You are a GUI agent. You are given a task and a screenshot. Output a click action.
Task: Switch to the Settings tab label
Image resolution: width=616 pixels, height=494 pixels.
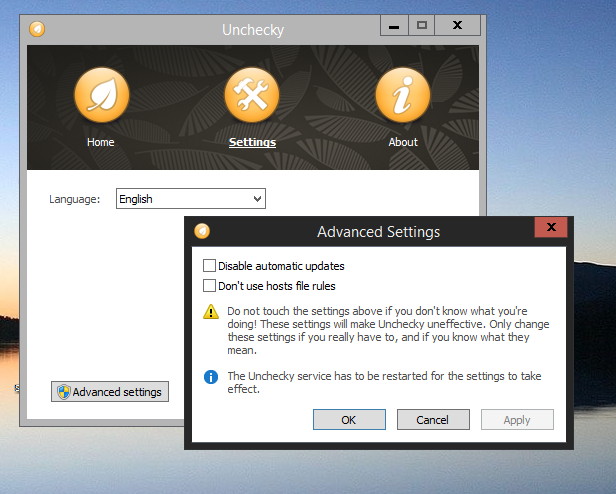[252, 142]
